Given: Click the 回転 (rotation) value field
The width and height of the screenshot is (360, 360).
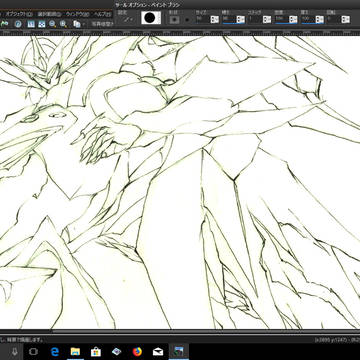Looking at the screenshot, I should click(334, 19).
